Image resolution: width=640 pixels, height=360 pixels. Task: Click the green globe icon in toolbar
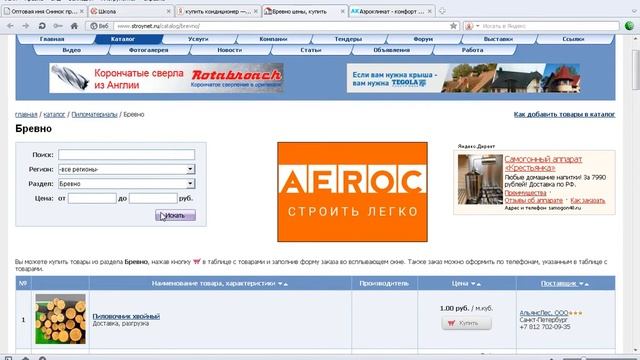(x=629, y=26)
